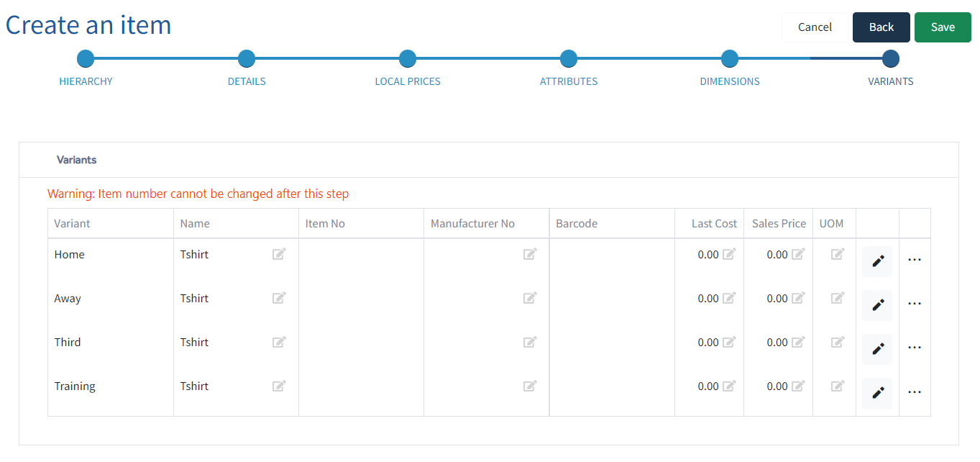The image size is (980, 462).
Task: Edit Manufacturer No for Home variant
Action: (x=530, y=254)
